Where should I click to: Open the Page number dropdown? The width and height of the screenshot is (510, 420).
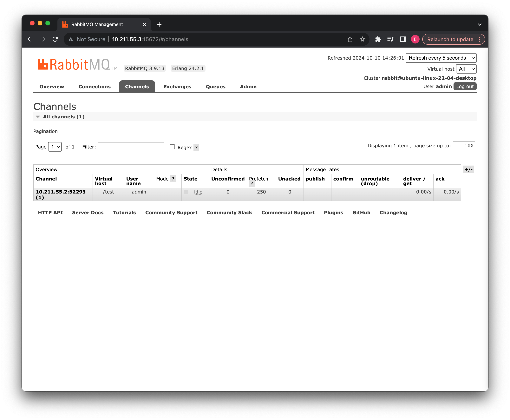[55, 147]
